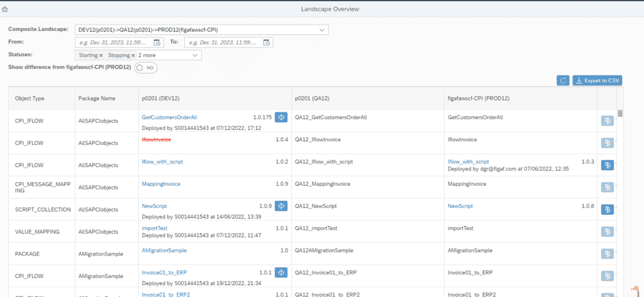Image resolution: width=644 pixels, height=297 pixels.
Task: Open Invoice01_to_ERP2 link in DEV12 column
Action: (166, 294)
